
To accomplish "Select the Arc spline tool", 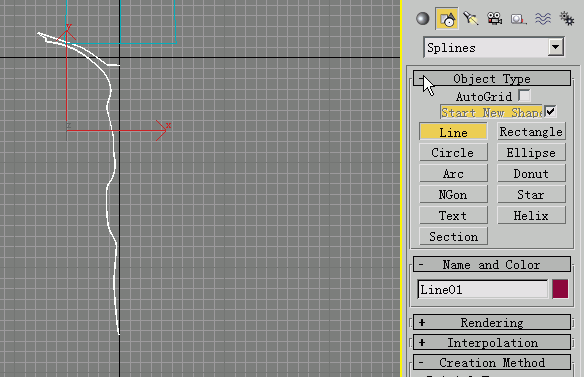I will pos(453,174).
